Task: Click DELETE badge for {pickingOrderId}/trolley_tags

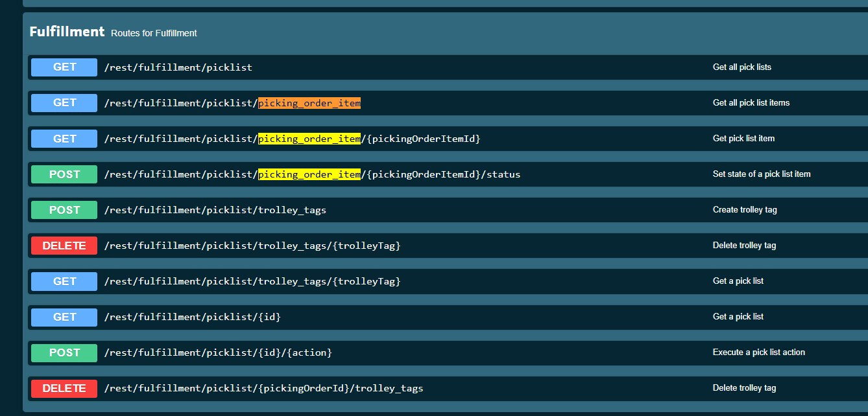Action: [x=64, y=388]
